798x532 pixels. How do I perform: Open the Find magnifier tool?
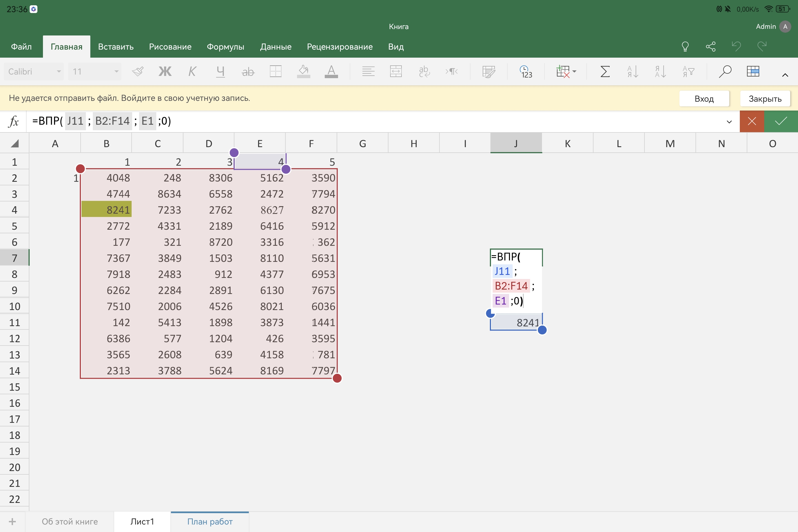click(725, 71)
